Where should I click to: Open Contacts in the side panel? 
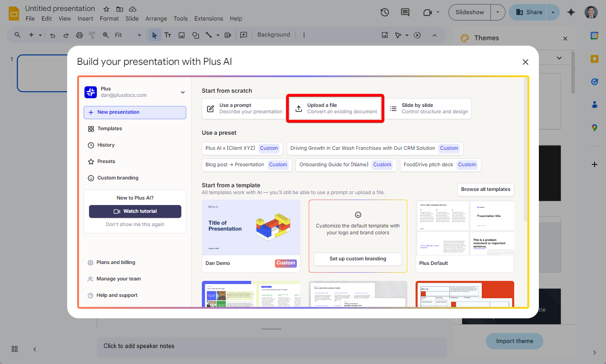coord(594,105)
